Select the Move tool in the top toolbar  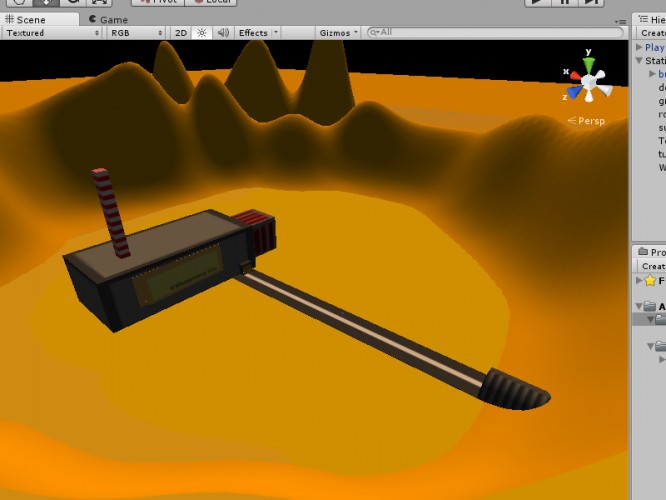46,3
